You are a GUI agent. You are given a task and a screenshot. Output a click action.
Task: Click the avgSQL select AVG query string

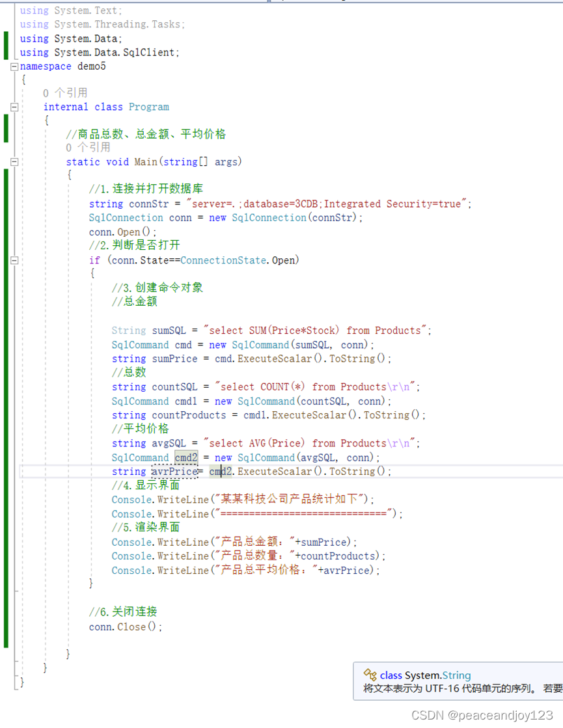[309, 444]
